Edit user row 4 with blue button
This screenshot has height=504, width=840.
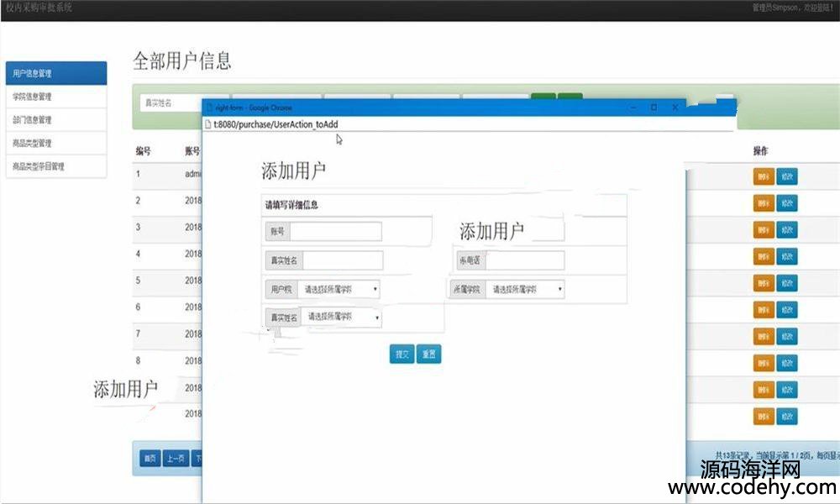[x=786, y=256]
